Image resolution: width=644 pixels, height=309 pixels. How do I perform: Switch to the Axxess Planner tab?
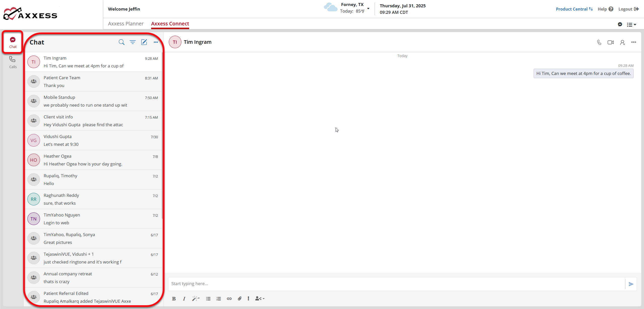coord(126,24)
